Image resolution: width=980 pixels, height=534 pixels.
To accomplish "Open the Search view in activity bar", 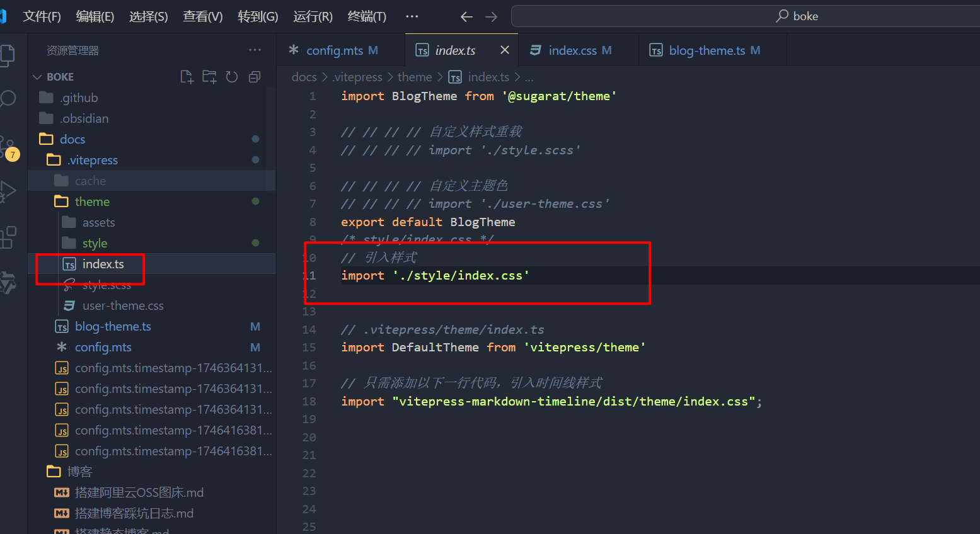I will pos(8,99).
